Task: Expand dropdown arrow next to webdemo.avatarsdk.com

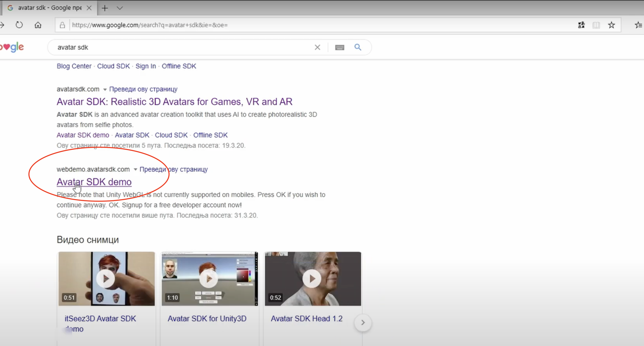Action: coord(135,170)
